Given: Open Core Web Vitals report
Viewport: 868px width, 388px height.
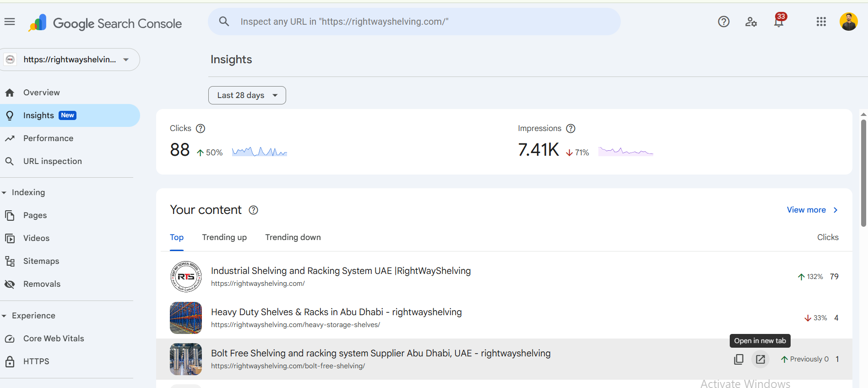Looking at the screenshot, I should click(54, 339).
